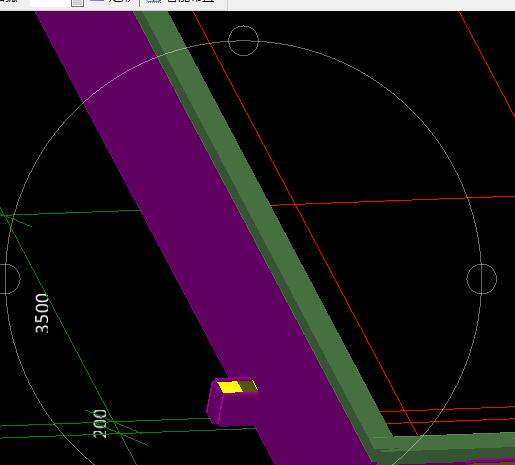Select the 200 dimension label

(100, 424)
